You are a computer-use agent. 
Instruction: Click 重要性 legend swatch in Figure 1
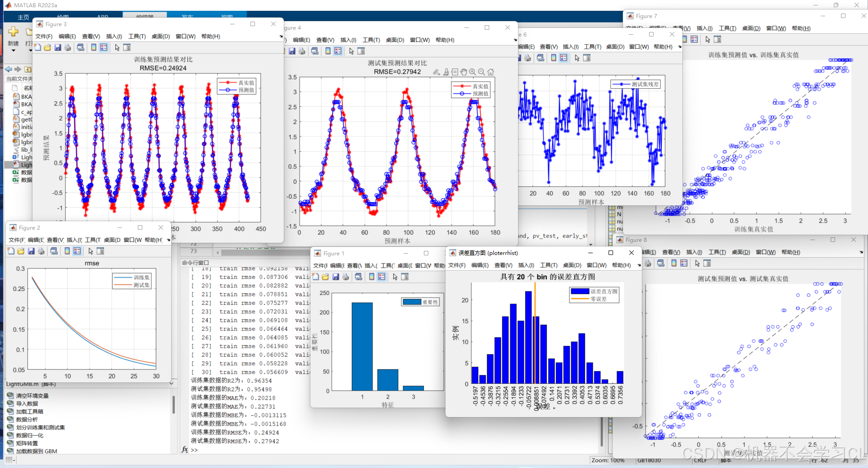click(x=412, y=302)
